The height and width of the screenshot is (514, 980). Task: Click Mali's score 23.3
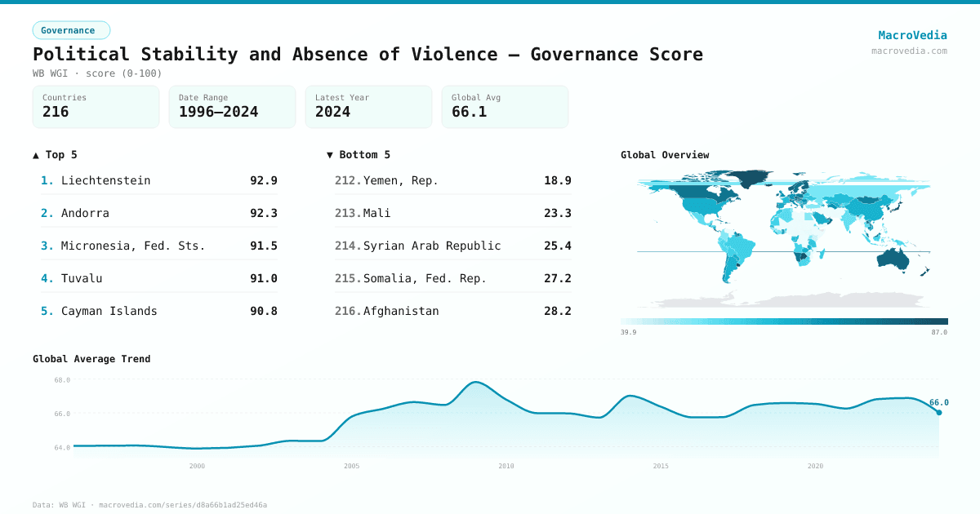[x=558, y=213]
